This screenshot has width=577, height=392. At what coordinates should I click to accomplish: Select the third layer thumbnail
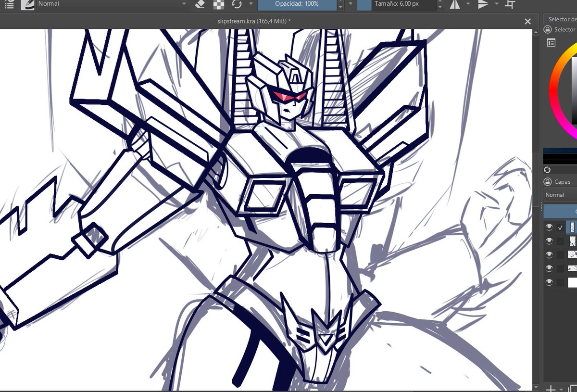[x=572, y=254]
